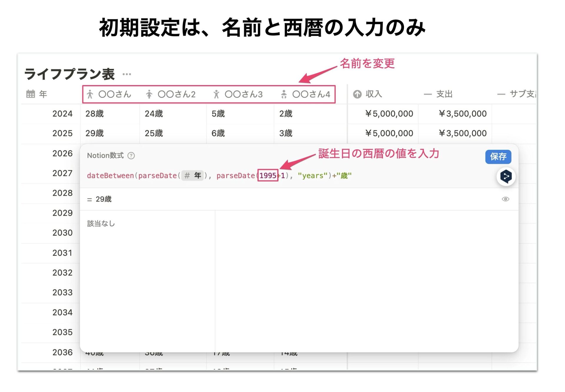Click the standing person icon for 〇〇さん2

149,94
